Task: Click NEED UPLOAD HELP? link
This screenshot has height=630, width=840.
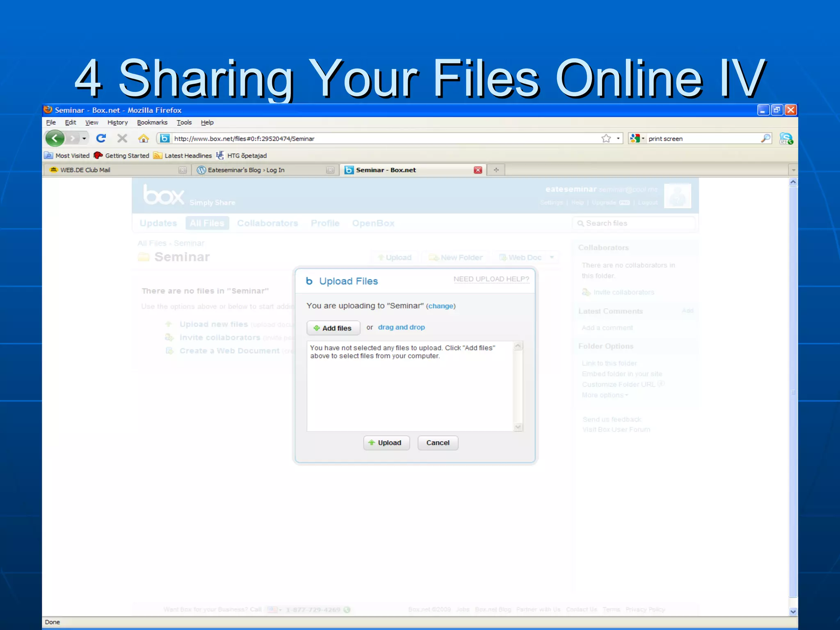Action: (491, 279)
